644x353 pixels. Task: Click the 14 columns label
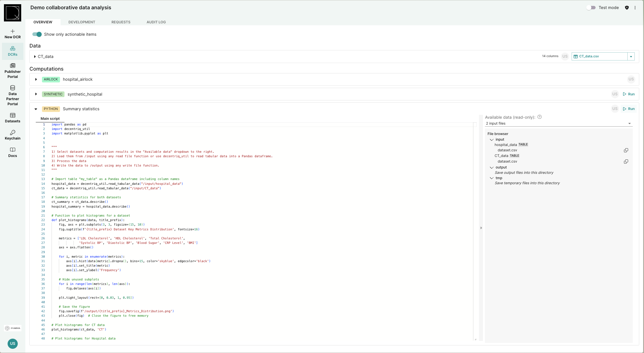pyautogui.click(x=550, y=56)
